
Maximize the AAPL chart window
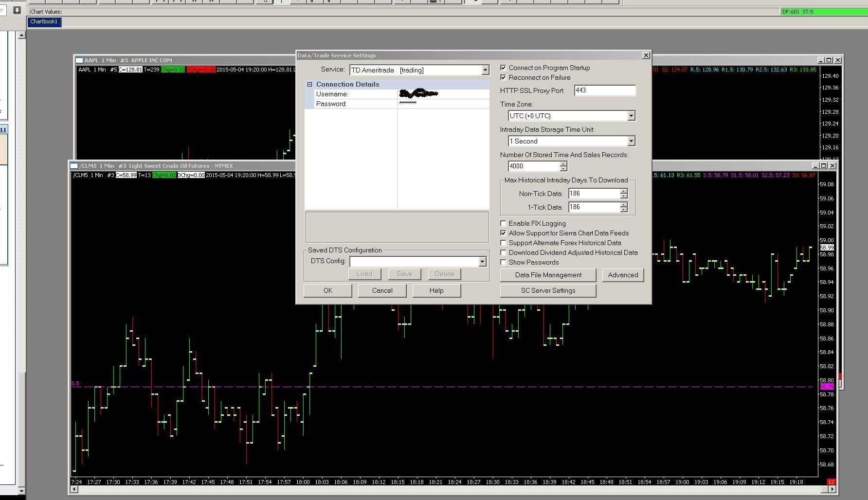point(829,60)
